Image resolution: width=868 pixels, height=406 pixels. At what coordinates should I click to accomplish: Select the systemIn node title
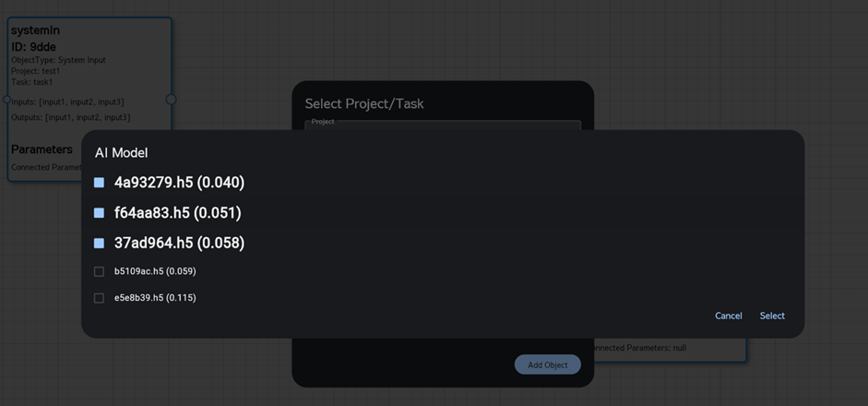coord(35,30)
